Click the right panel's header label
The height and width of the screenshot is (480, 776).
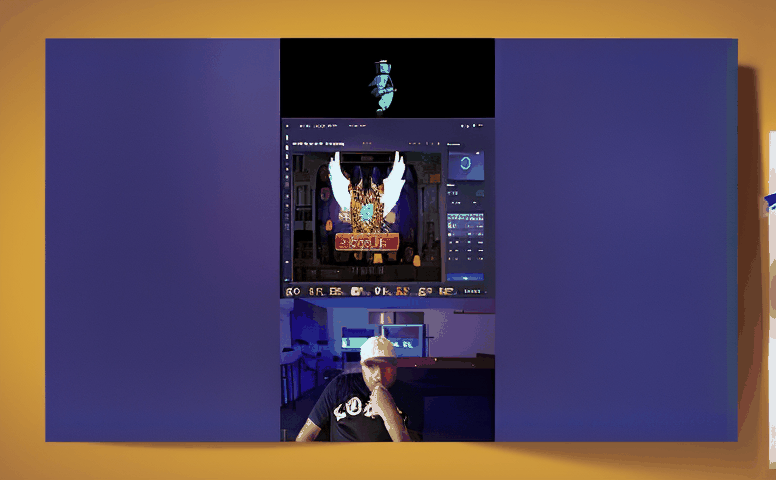455,144
